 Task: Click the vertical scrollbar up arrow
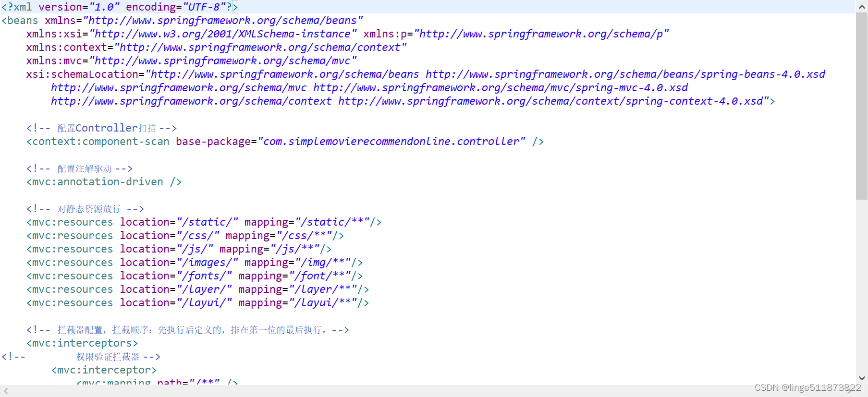pyautogui.click(x=862, y=7)
